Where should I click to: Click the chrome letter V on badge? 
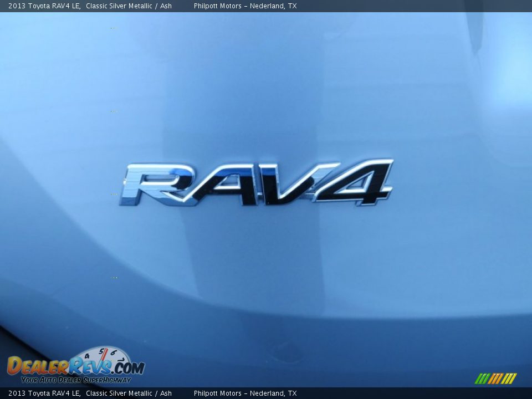click(x=293, y=183)
